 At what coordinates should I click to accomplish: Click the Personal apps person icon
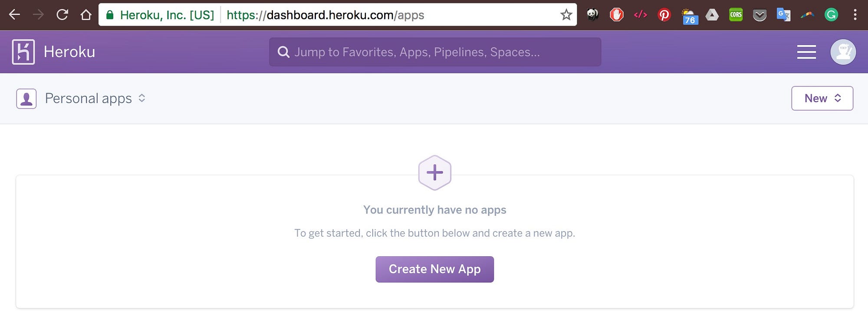[26, 98]
